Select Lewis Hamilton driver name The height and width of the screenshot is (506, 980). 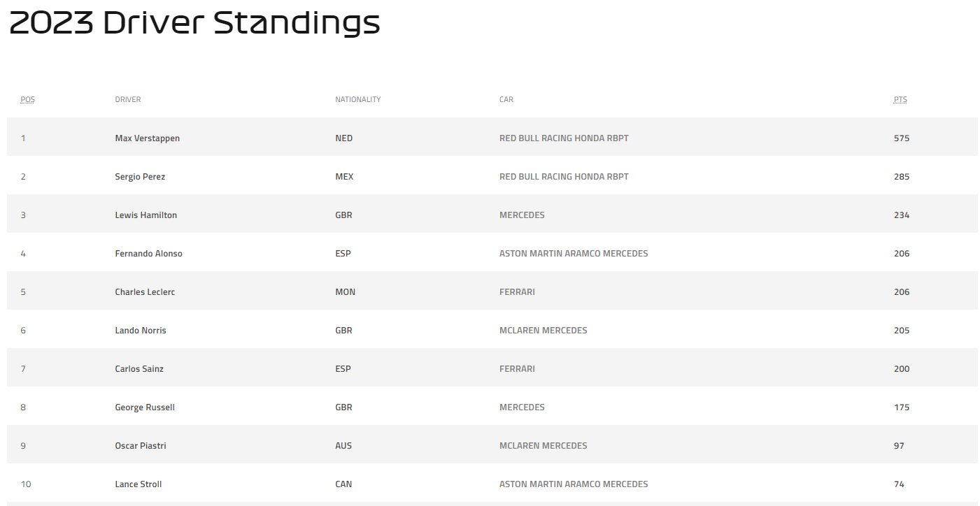pos(145,215)
